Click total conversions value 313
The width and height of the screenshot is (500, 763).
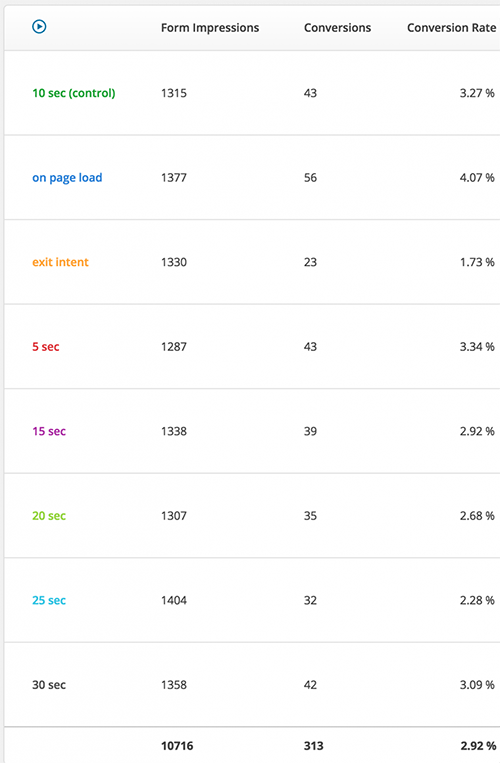314,745
